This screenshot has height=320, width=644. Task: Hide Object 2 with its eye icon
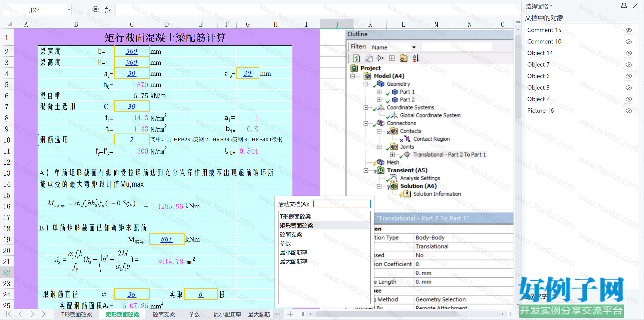click(x=629, y=99)
